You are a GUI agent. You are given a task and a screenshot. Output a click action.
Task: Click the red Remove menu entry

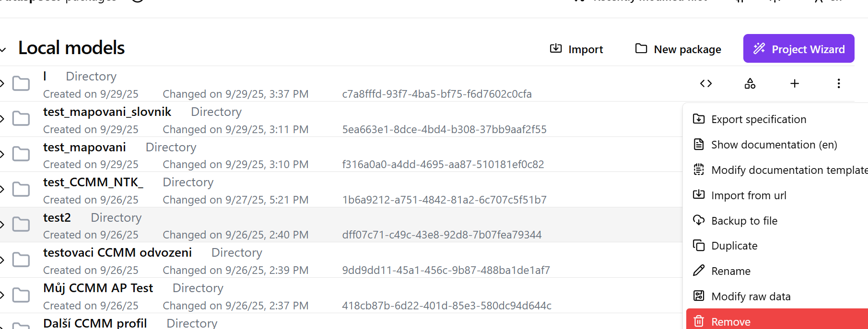coord(730,321)
